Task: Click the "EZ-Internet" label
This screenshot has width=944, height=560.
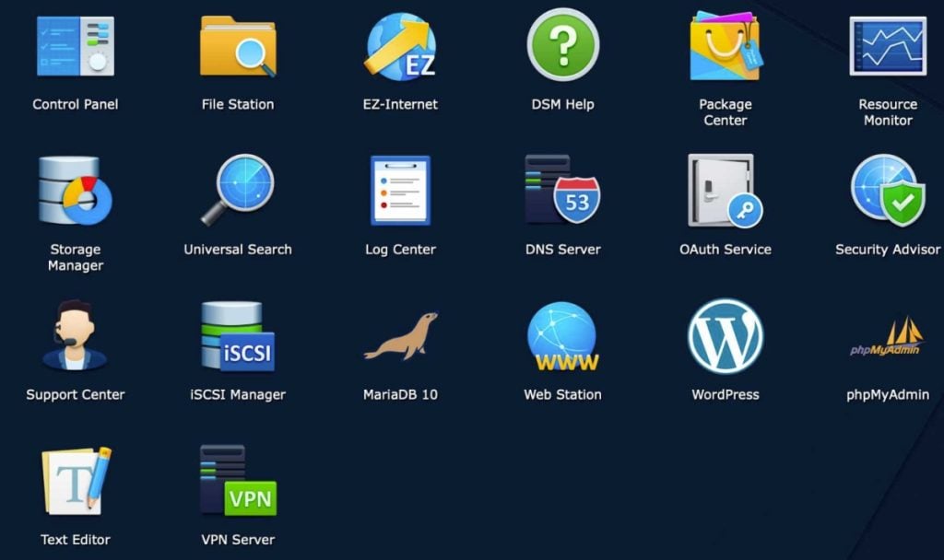Action: (x=400, y=104)
